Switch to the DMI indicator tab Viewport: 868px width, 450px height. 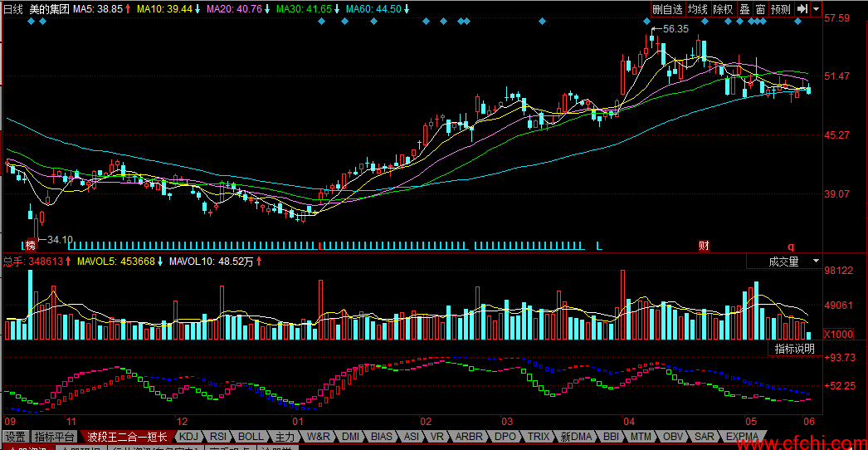351,436
